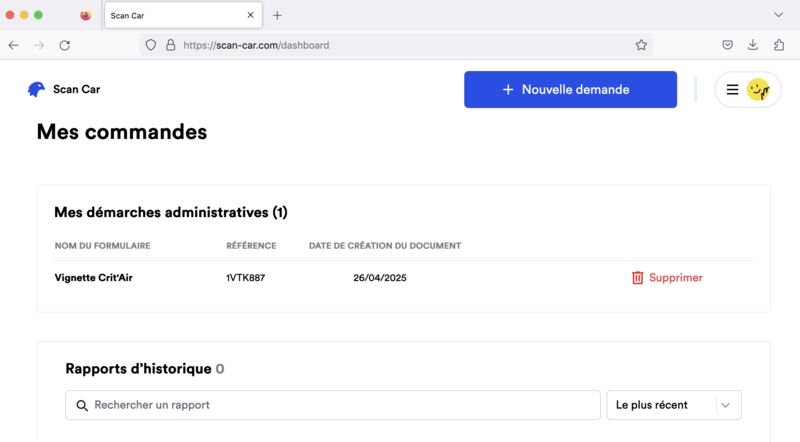Click the scan-car.com address bar URL

point(256,45)
